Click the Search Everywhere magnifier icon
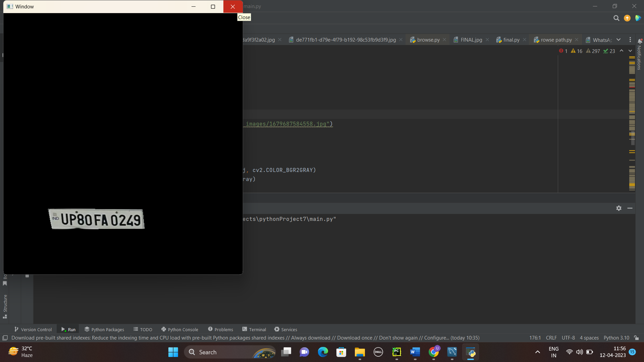644x362 pixels. [616, 18]
